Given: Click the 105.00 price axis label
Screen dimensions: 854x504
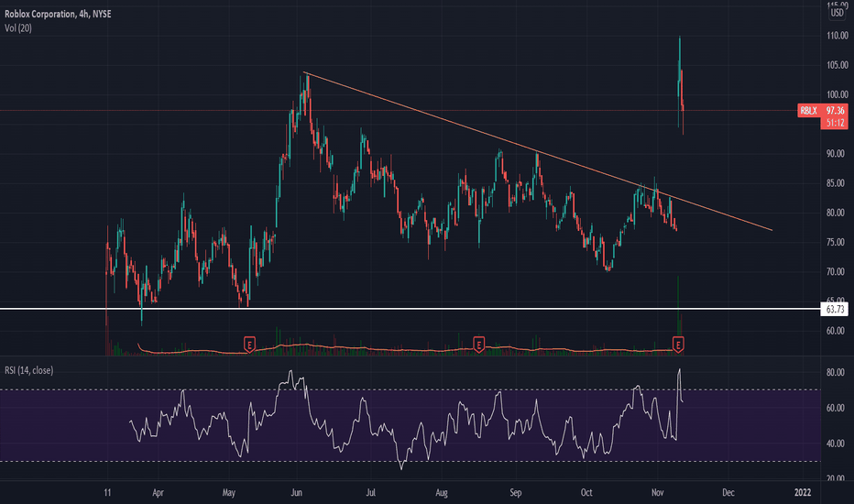Looking at the screenshot, I should coord(838,65).
